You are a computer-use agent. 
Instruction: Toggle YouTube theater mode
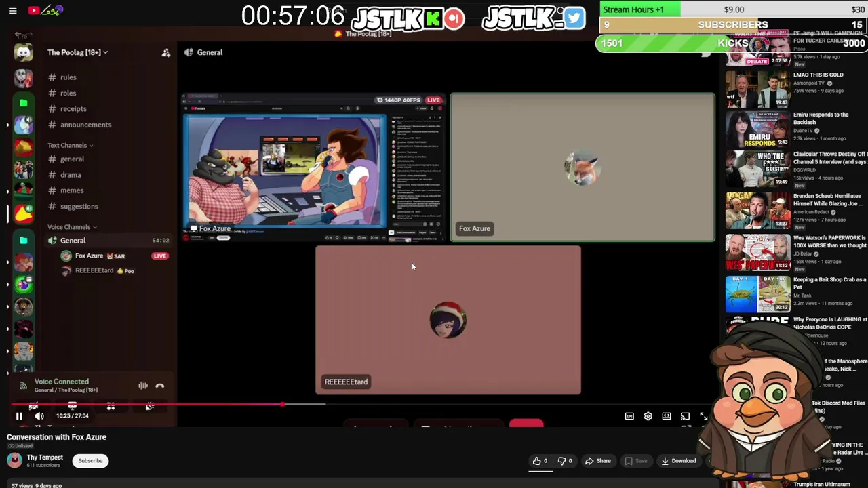click(x=667, y=416)
